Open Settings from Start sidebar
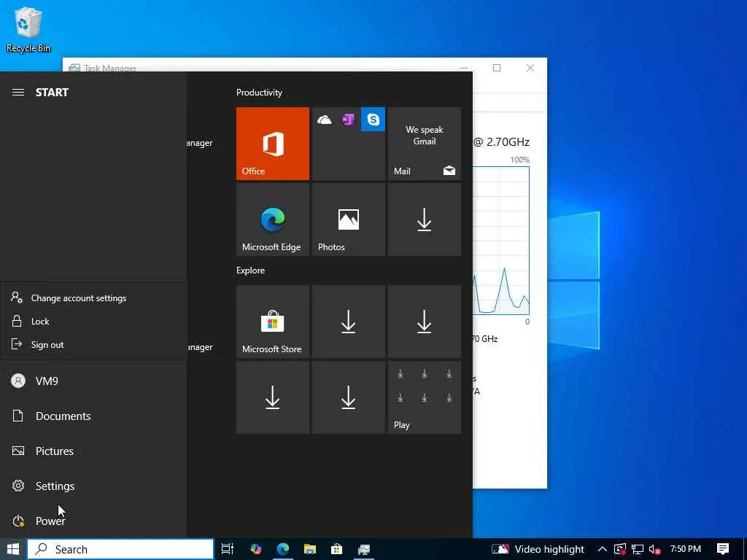 click(93, 486)
